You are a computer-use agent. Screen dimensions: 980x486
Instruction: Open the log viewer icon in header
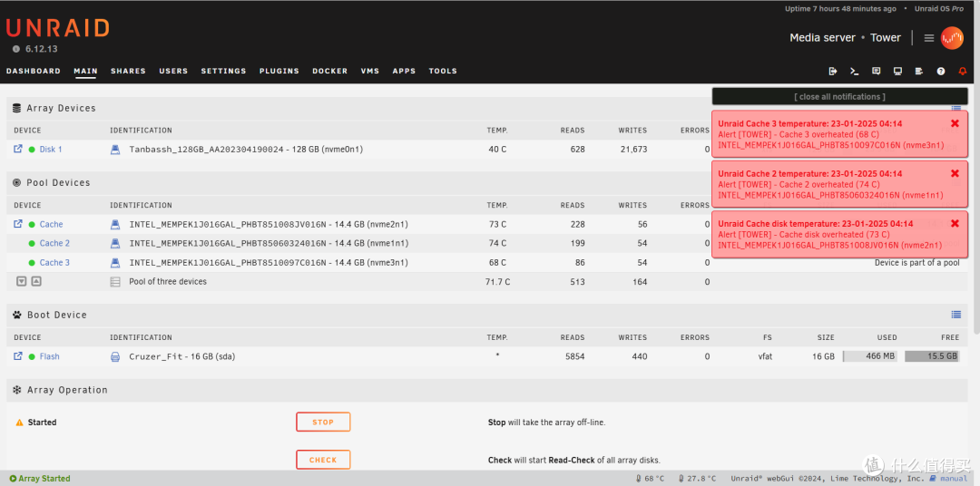pyautogui.click(x=919, y=71)
